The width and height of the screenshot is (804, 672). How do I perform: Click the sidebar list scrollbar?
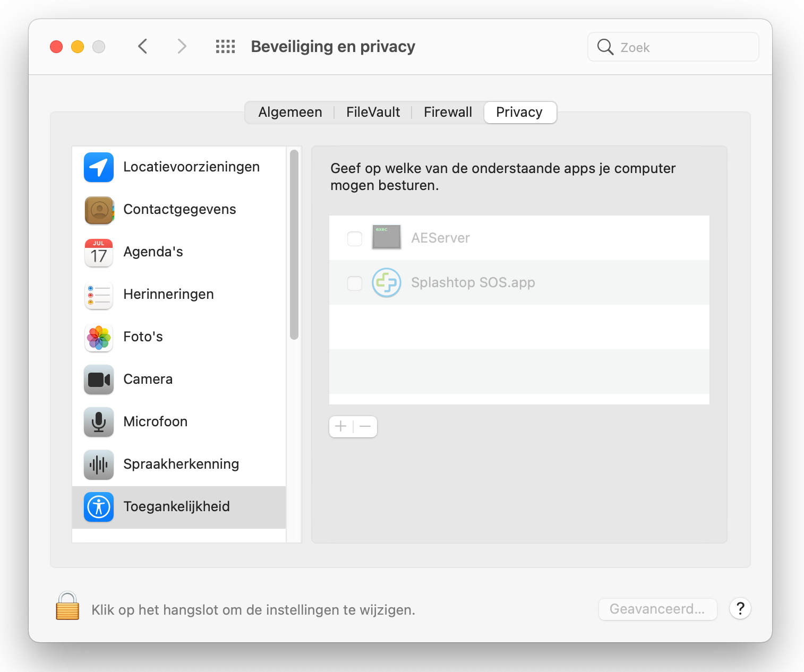coord(294,244)
